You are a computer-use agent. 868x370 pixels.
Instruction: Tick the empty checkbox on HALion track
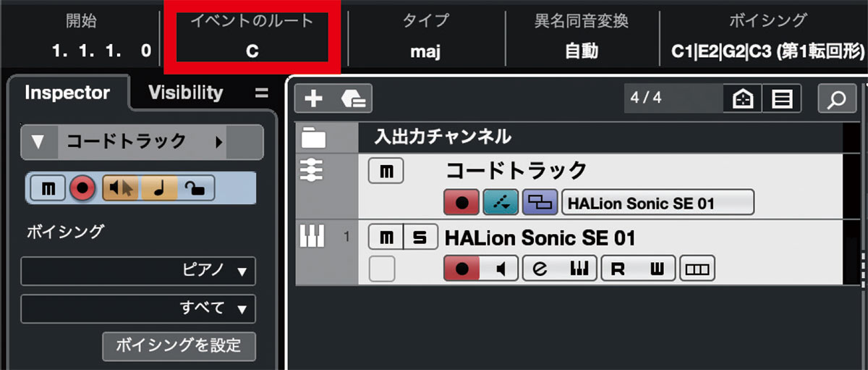pyautogui.click(x=381, y=269)
